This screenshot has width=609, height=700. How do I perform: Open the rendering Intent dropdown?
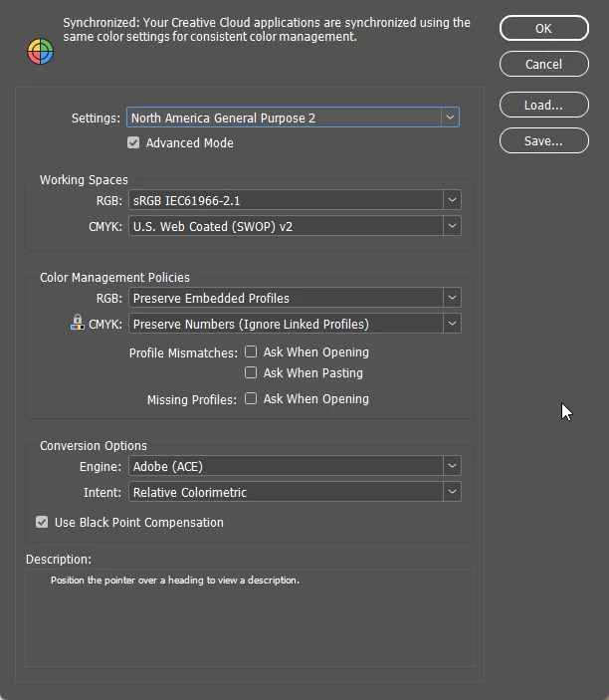(x=295, y=492)
